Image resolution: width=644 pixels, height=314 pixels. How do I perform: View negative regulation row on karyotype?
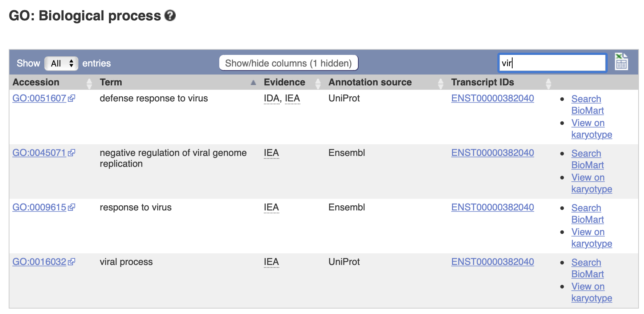(x=592, y=183)
